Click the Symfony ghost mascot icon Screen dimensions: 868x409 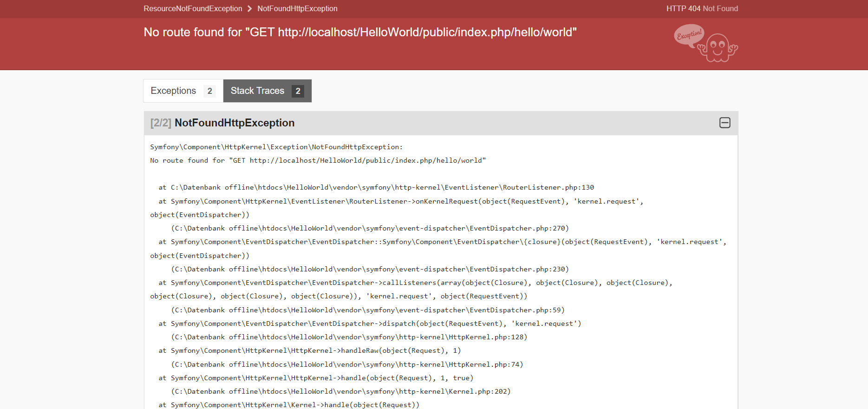(718, 48)
